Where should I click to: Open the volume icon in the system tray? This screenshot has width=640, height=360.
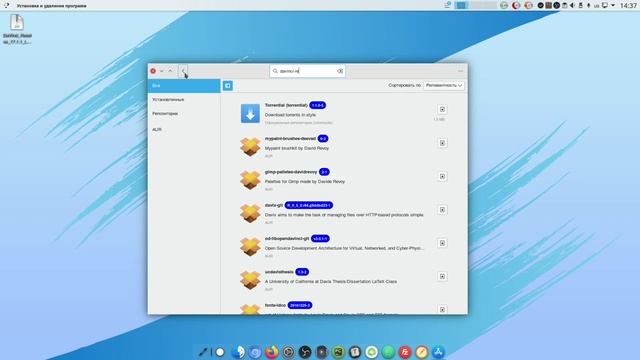572,5
